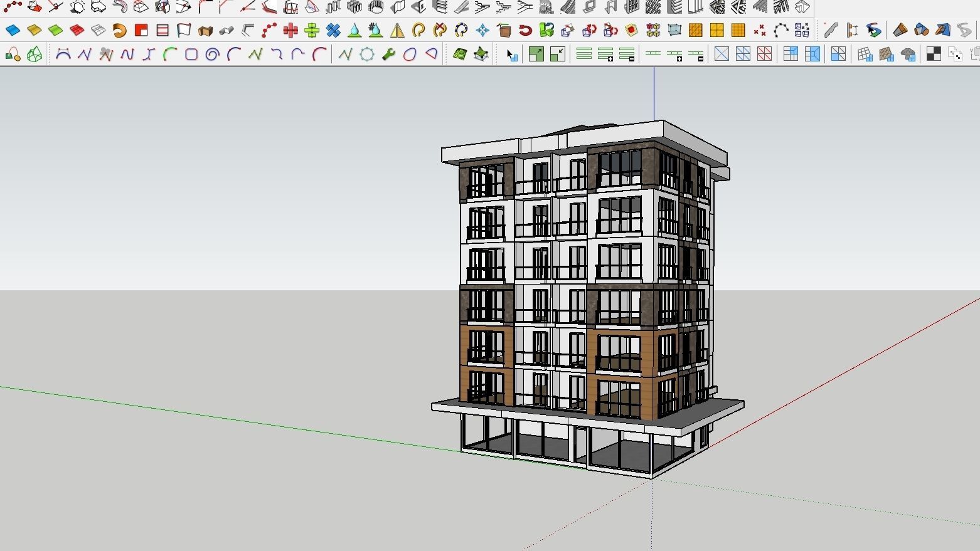Click the flag-shaped outline icon
Viewport: 980px width, 551px height.
tap(184, 30)
